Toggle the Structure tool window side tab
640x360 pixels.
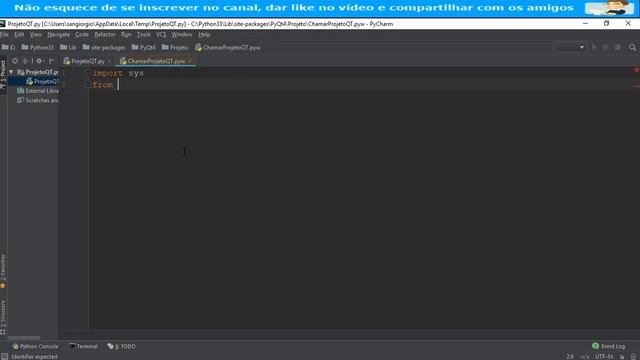3,317
